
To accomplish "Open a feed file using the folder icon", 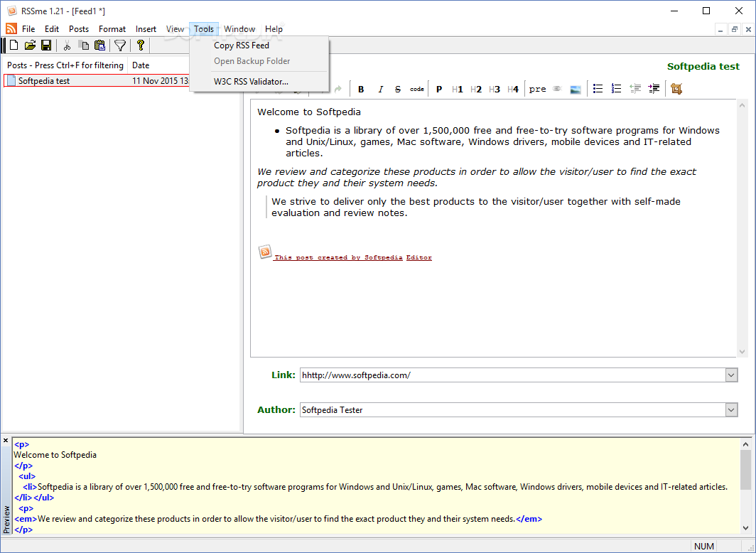I will [x=31, y=45].
